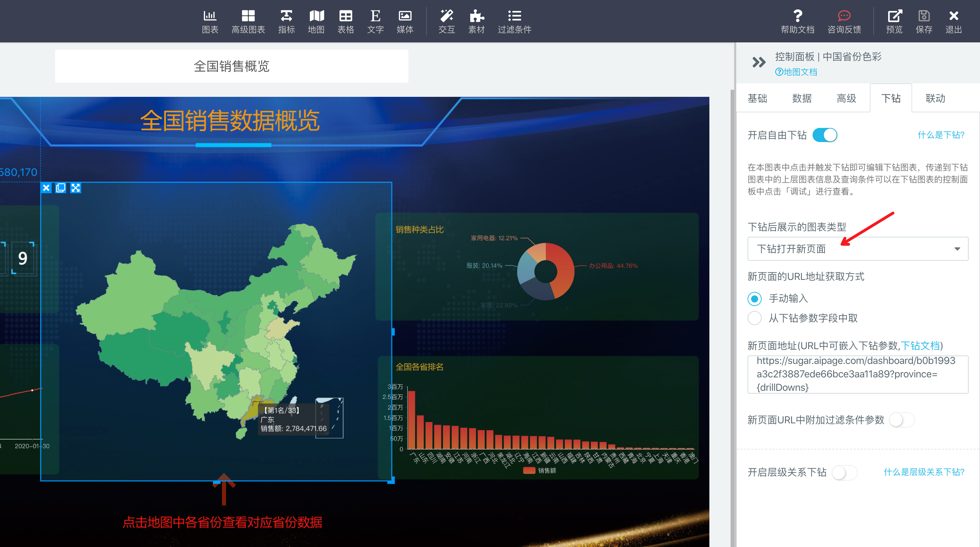This screenshot has width=980, height=547.
Task: Open the 高级图表 advanced charts menu
Action: click(248, 22)
